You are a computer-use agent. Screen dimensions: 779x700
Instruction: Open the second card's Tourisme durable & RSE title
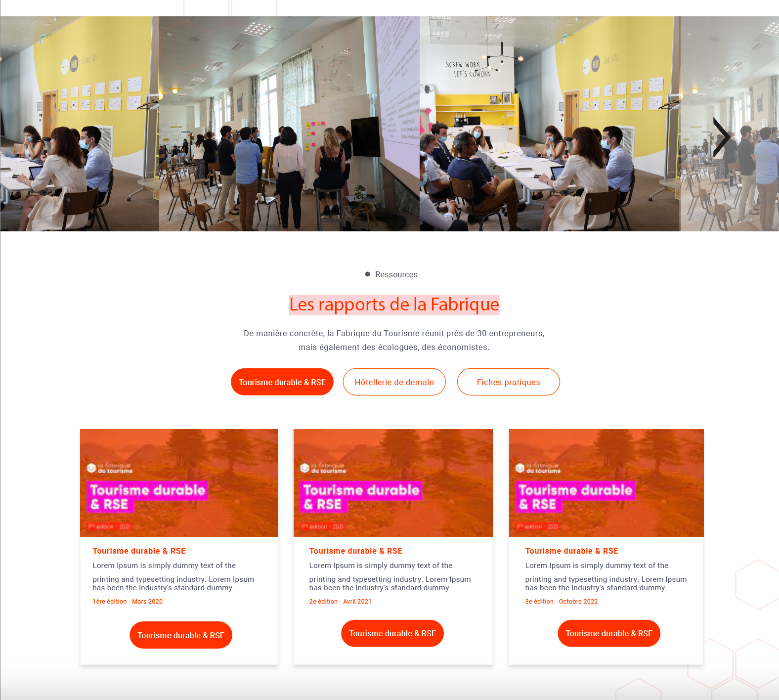(355, 551)
